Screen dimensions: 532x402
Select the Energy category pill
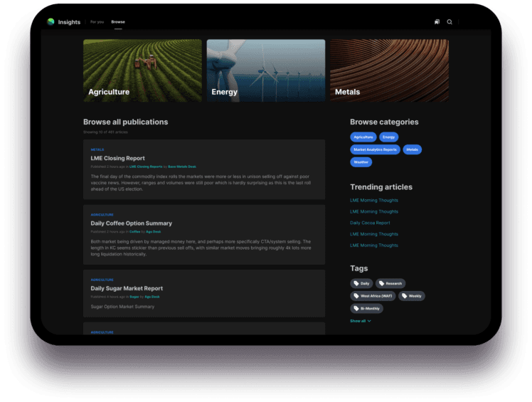(x=388, y=137)
